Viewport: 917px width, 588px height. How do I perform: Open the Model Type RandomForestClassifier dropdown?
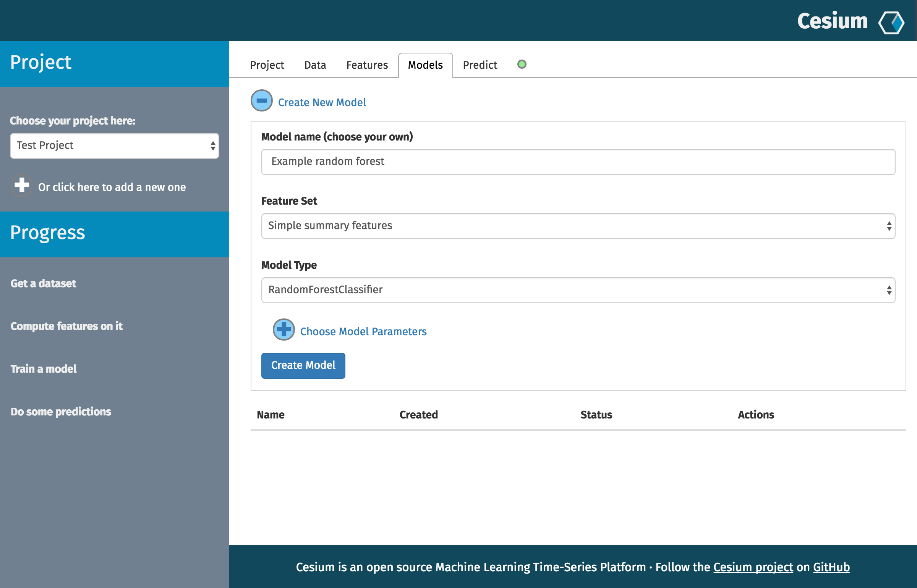pos(578,290)
